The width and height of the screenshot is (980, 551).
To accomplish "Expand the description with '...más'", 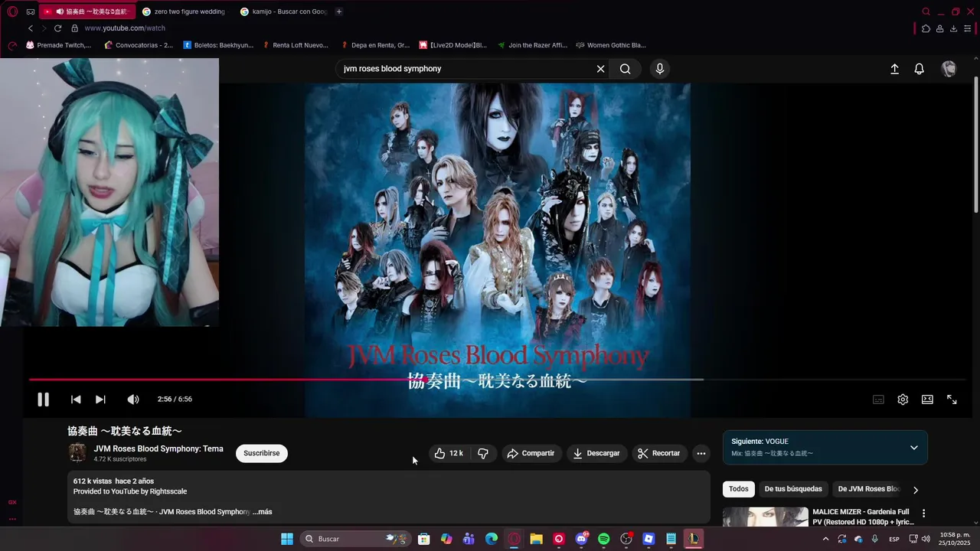I will pos(263,512).
